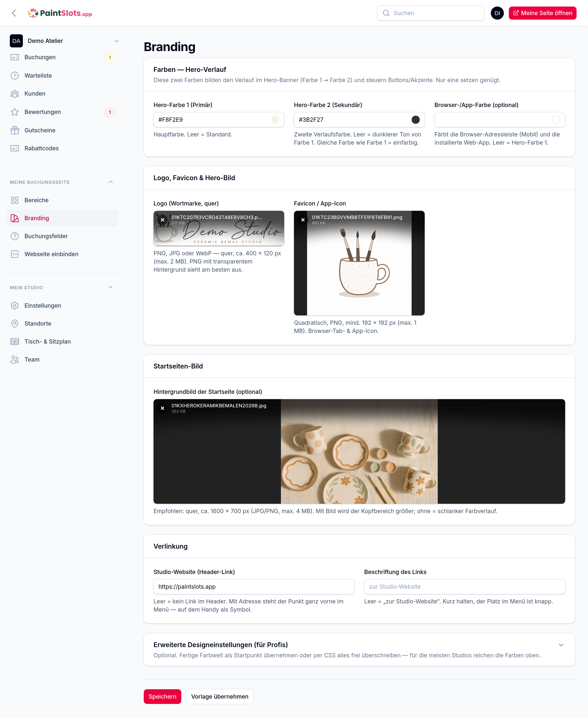Click the Bewertungen star icon
The width and height of the screenshot is (588, 717).
tap(14, 112)
